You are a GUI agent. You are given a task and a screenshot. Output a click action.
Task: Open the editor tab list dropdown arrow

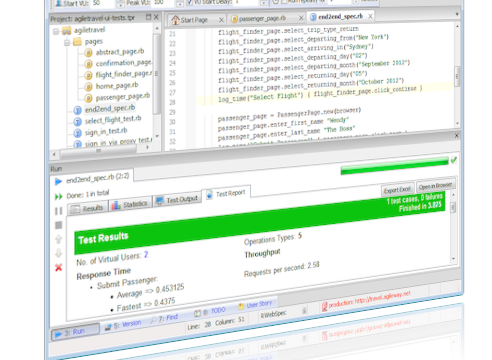[x=457, y=14]
